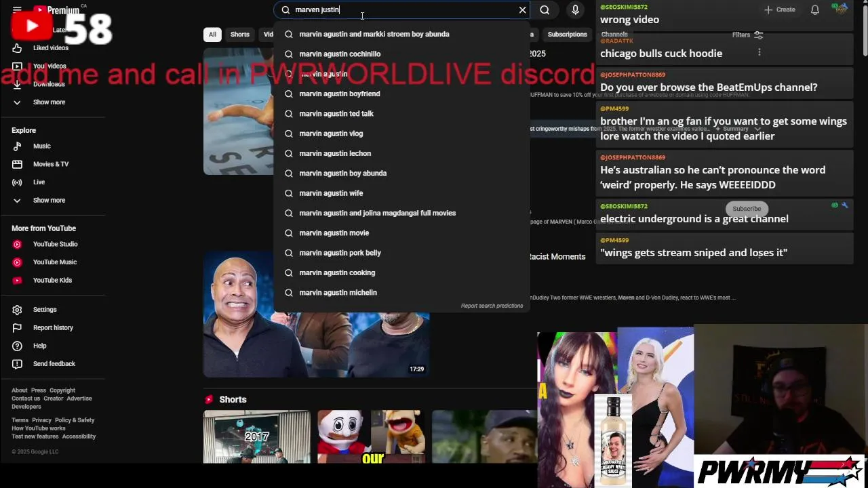Image resolution: width=868 pixels, height=488 pixels.
Task: Open Test new features link
Action: (35, 436)
